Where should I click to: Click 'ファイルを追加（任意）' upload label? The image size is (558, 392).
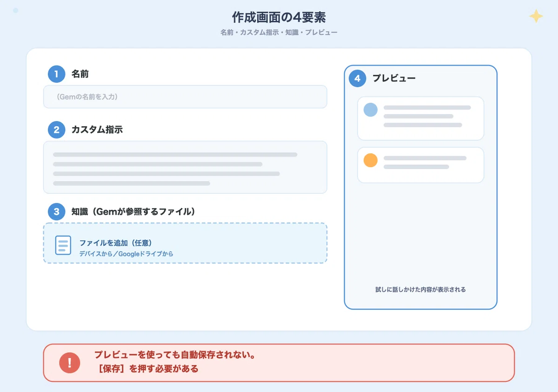click(x=116, y=243)
